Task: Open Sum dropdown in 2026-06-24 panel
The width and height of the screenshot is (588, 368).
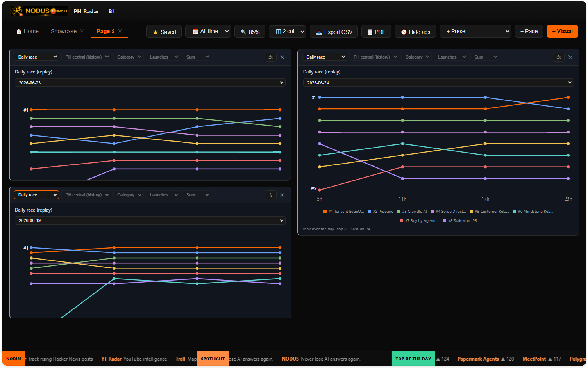Action: click(x=485, y=57)
